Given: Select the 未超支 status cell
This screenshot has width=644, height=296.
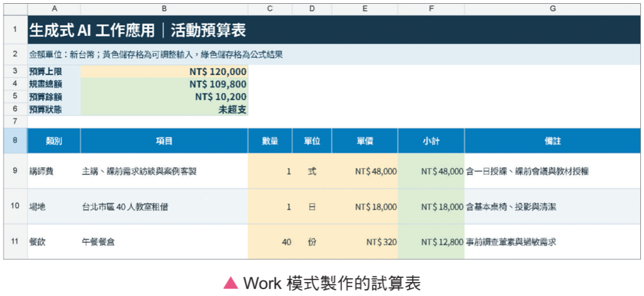Looking at the screenshot, I should [x=164, y=110].
